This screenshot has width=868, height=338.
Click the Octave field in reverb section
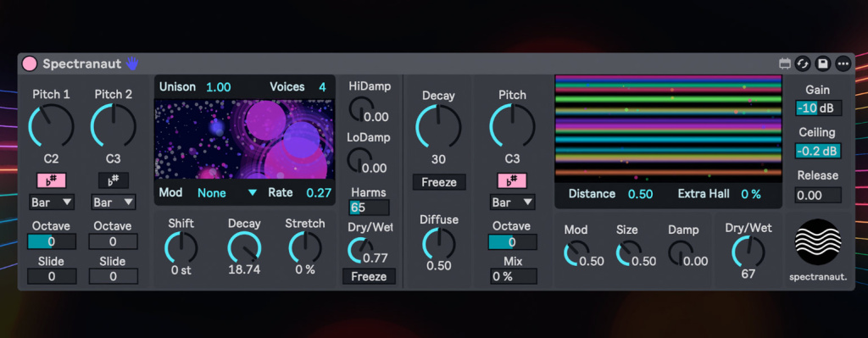tap(512, 241)
